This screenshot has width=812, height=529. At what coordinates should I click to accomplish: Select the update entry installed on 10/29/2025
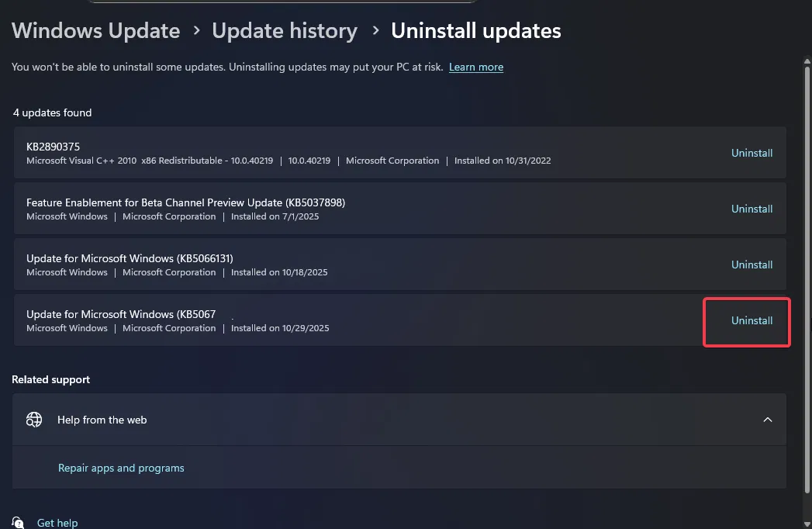(x=120, y=315)
